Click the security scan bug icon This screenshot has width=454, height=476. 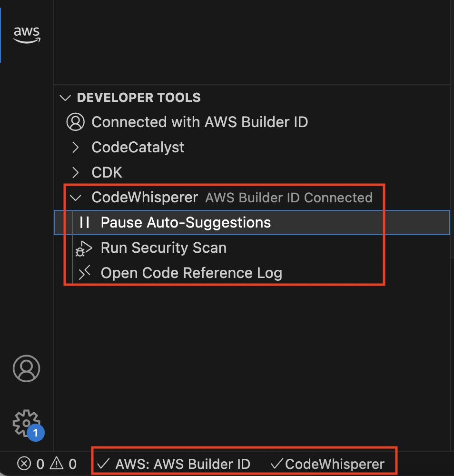point(83,248)
